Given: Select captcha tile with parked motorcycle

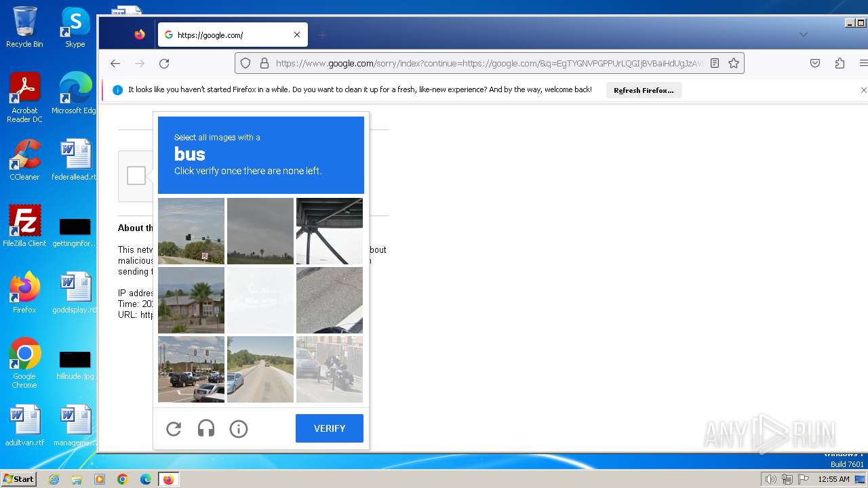Looking at the screenshot, I should (x=330, y=369).
